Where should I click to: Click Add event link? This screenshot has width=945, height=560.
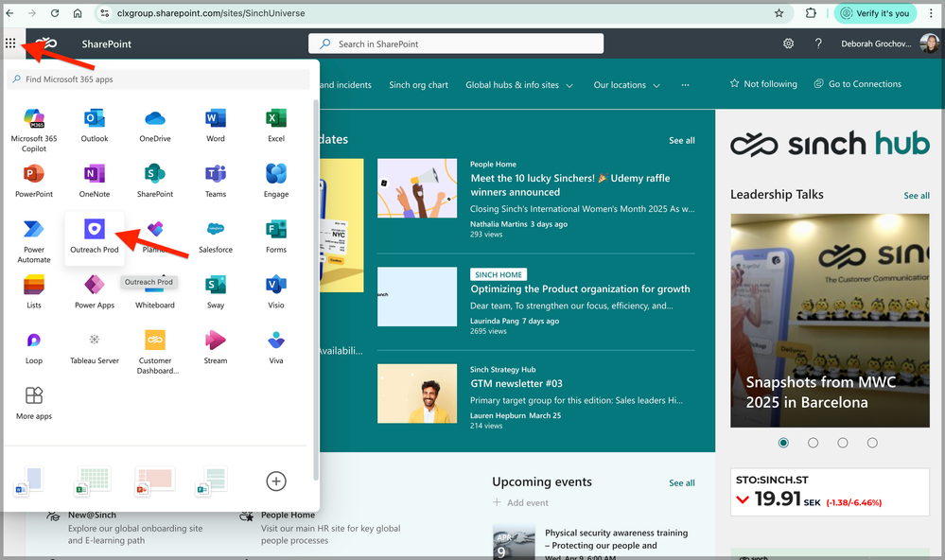[520, 502]
